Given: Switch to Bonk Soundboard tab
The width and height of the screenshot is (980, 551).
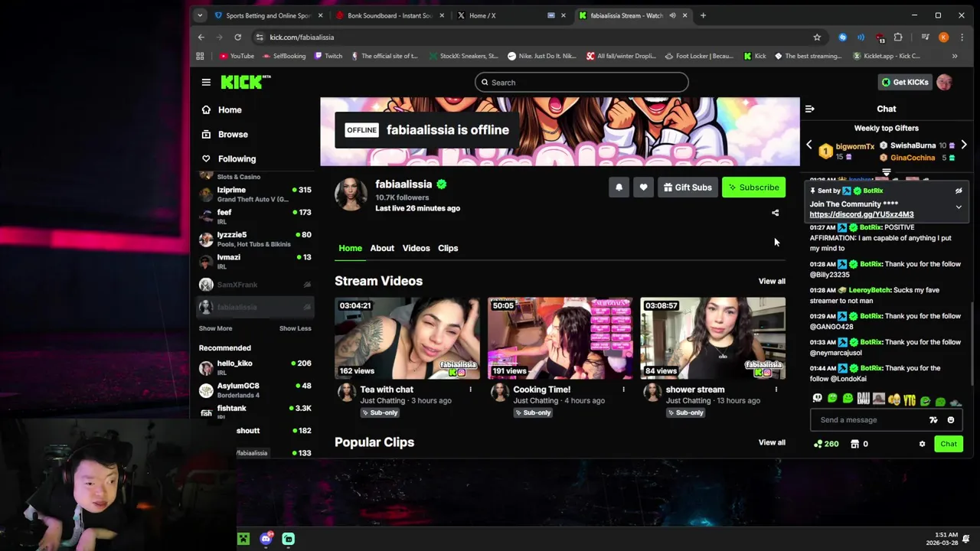Looking at the screenshot, I should tap(390, 15).
